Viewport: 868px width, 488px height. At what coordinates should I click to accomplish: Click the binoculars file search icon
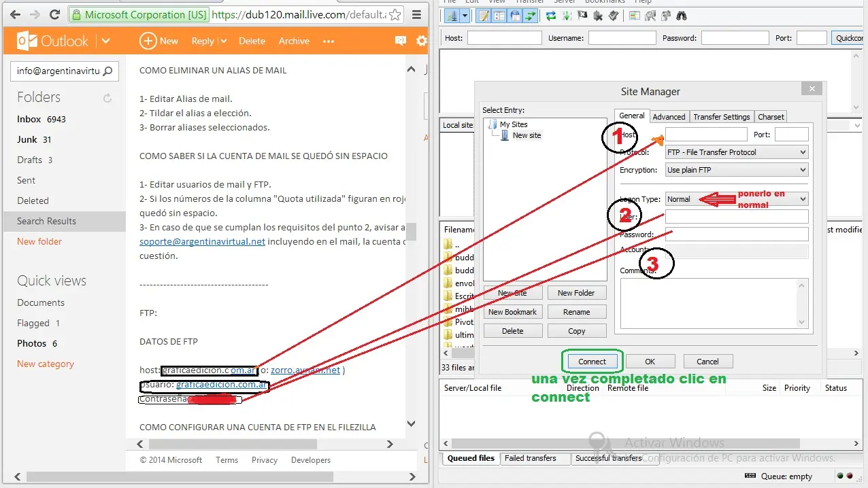coord(681,16)
